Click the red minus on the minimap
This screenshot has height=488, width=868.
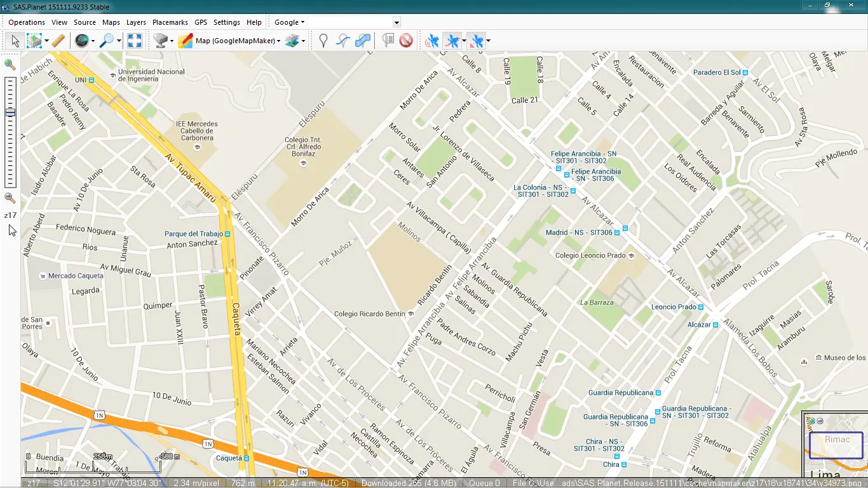tap(820, 421)
